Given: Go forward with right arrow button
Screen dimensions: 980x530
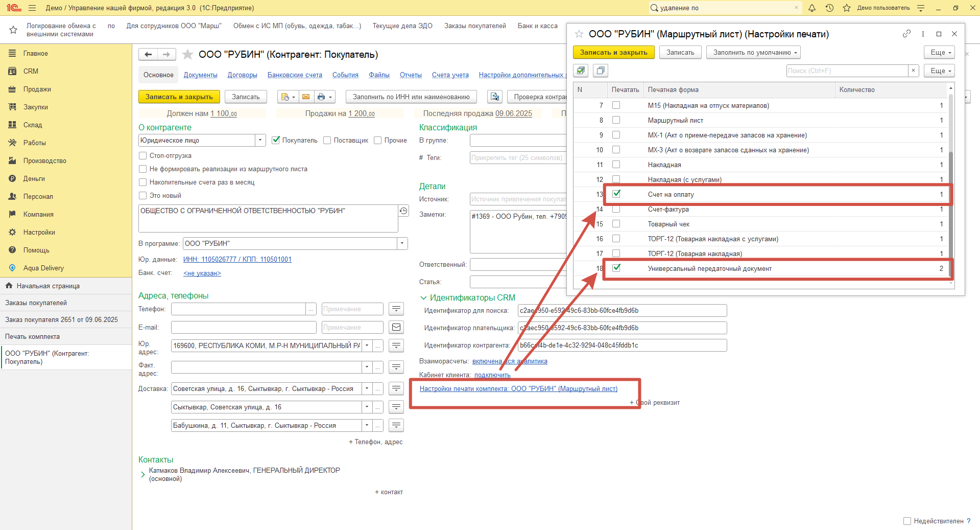Looking at the screenshot, I should click(166, 54).
